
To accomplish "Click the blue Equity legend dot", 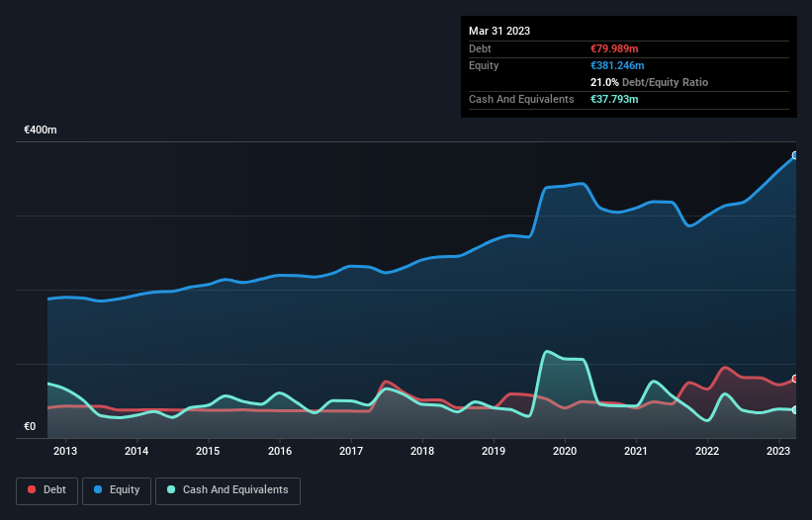I will [x=98, y=489].
